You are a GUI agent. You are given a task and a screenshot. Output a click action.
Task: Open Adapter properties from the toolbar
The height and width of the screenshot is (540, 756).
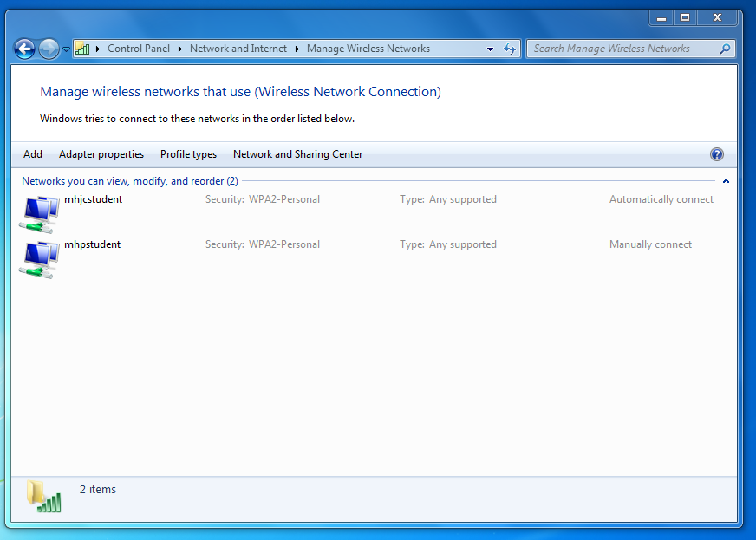coord(101,154)
